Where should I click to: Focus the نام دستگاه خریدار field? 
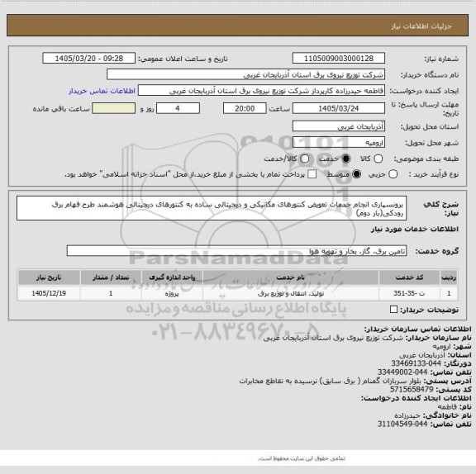[245, 74]
